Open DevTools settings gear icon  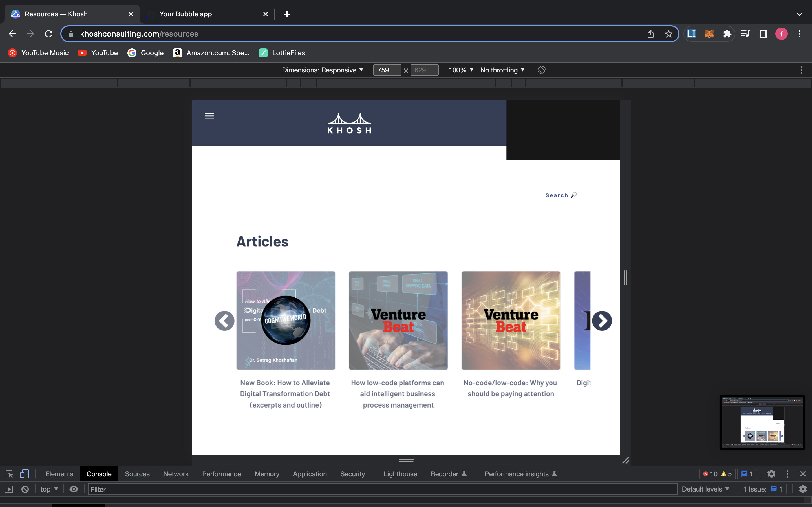pyautogui.click(x=771, y=474)
